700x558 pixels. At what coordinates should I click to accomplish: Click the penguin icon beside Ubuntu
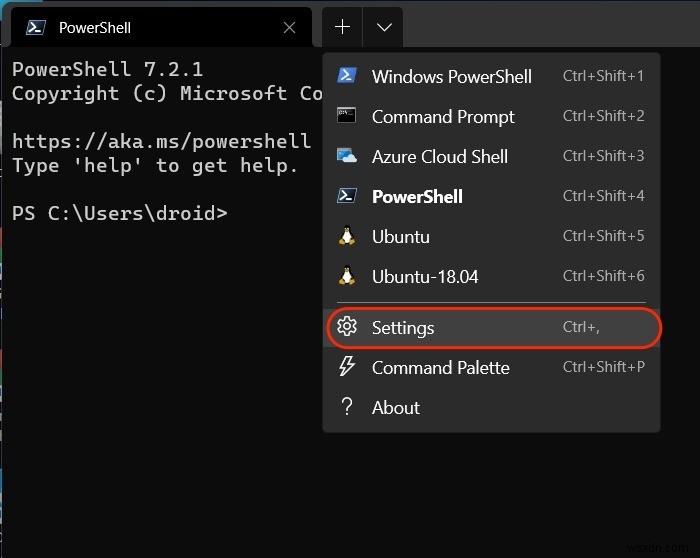[347, 237]
